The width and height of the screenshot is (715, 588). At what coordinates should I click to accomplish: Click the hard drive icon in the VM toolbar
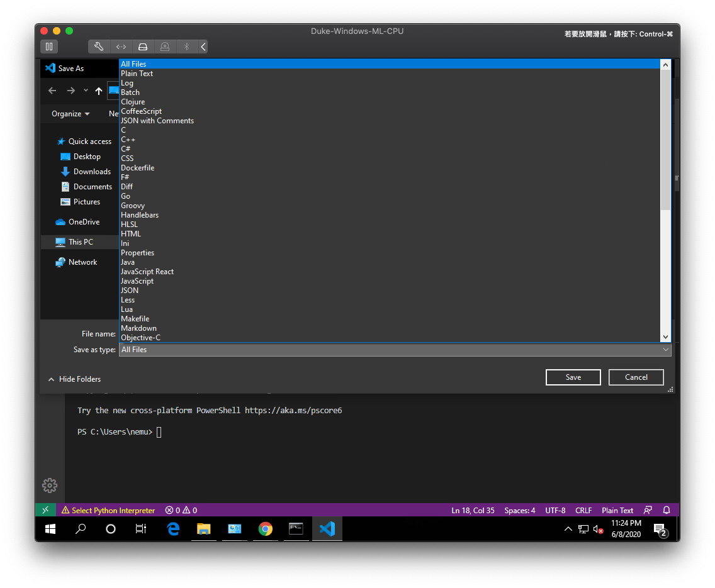click(143, 47)
